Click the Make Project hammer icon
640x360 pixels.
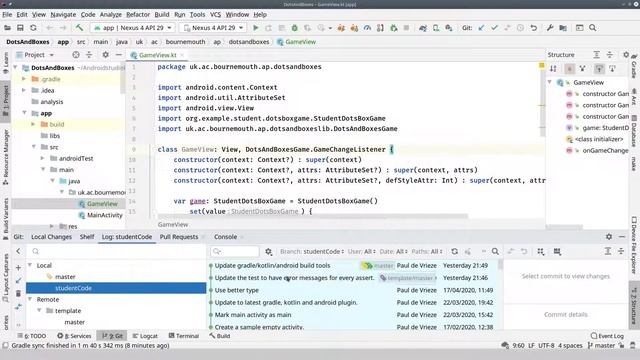coord(79,28)
